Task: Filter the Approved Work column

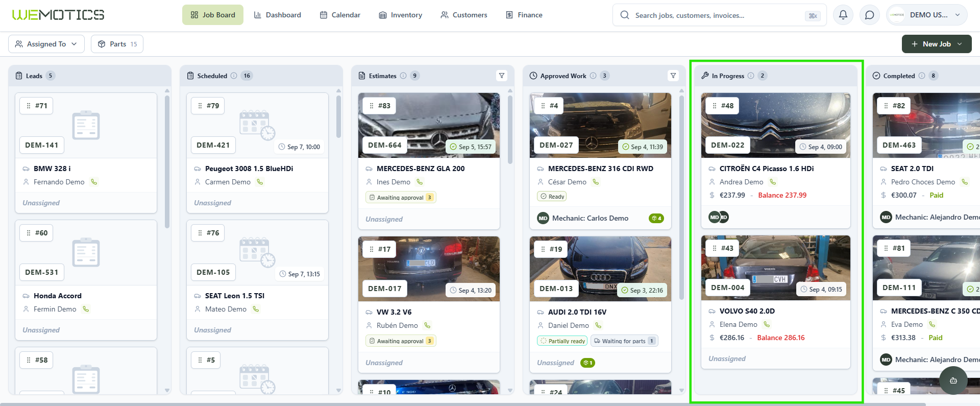Action: tap(673, 76)
